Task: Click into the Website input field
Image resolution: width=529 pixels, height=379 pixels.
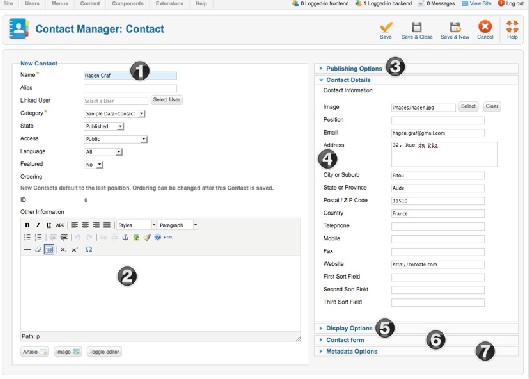Action: pyautogui.click(x=438, y=264)
